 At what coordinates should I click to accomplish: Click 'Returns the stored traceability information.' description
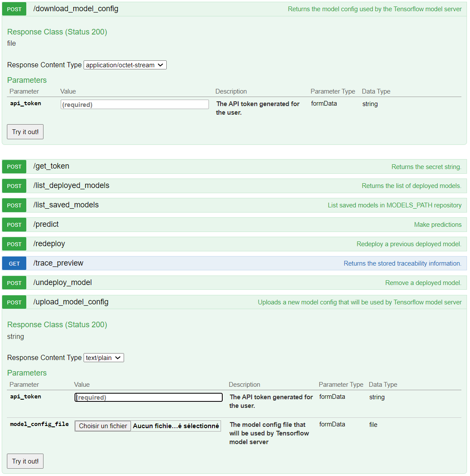tap(402, 263)
